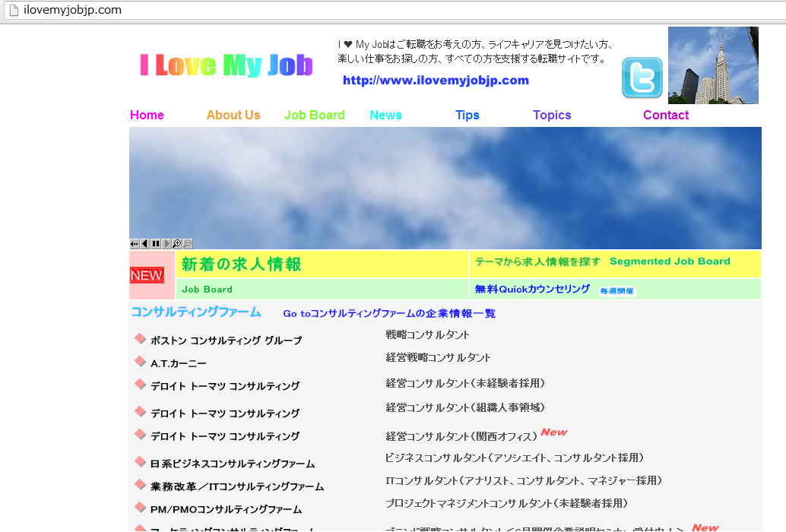Click the play-forward arrow on the banner controls
Viewport: 786px width, 532px height.
pos(166,244)
